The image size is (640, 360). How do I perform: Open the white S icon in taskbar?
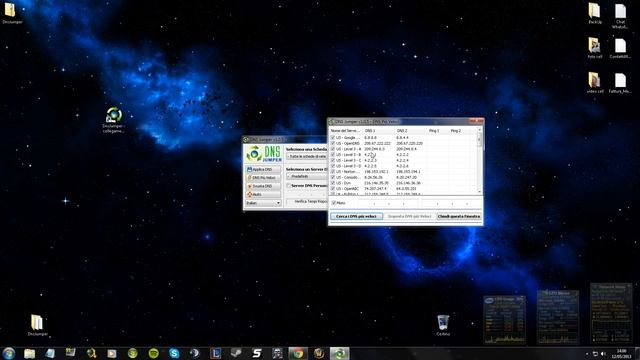click(257, 353)
